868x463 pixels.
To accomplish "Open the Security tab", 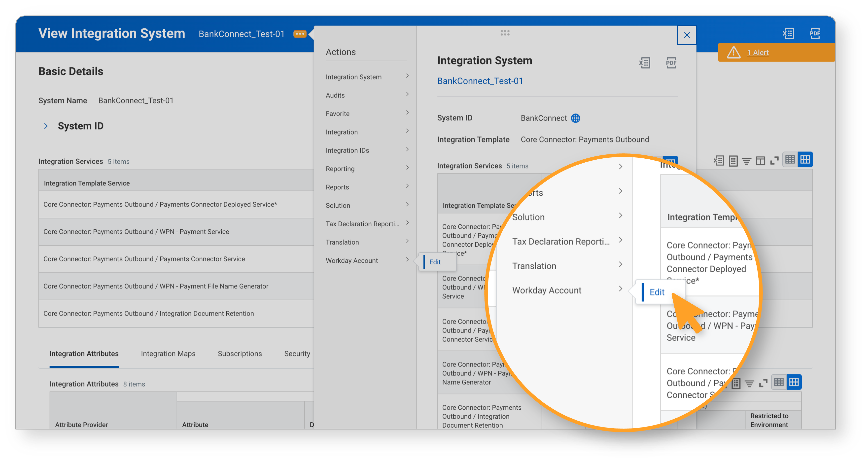I will pos(297,354).
